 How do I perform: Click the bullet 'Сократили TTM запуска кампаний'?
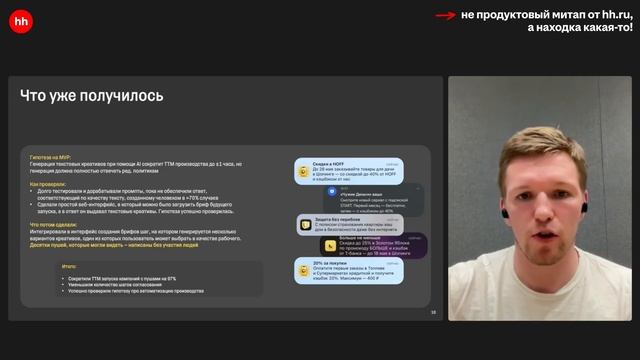pos(122,279)
